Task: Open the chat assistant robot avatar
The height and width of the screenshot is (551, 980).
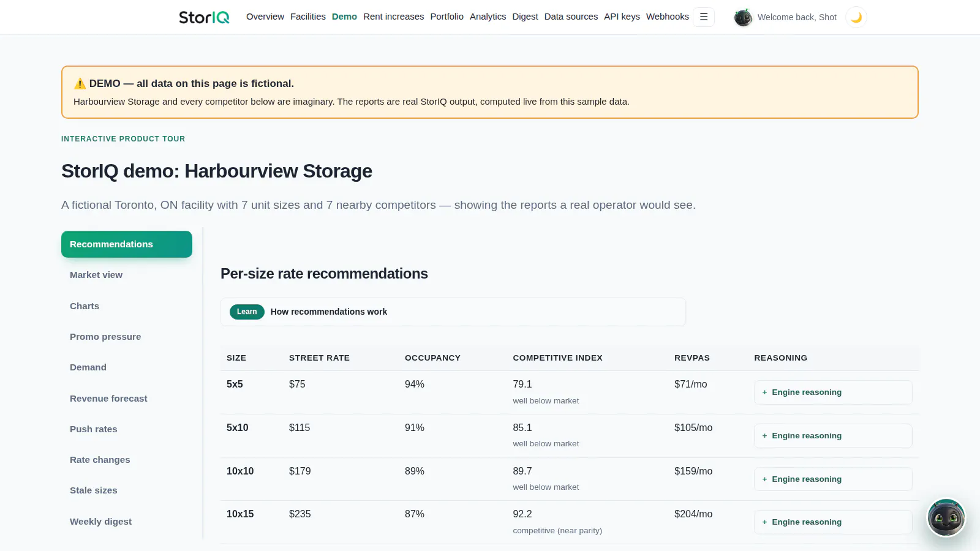Action: (946, 517)
